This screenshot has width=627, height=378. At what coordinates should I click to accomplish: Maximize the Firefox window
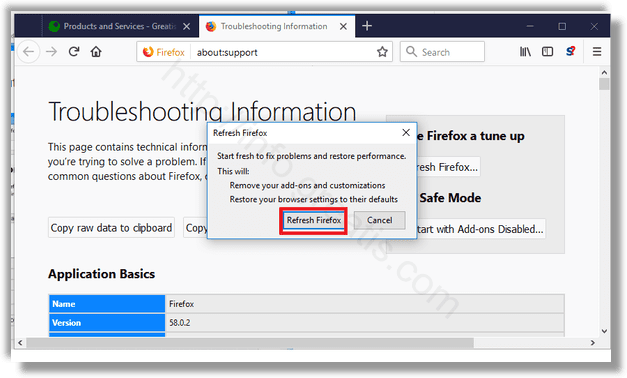(562, 26)
